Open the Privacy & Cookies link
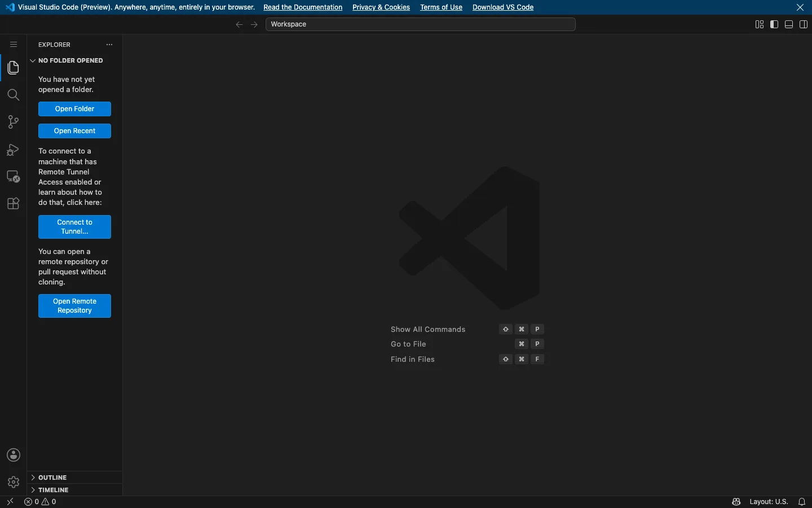The height and width of the screenshot is (508, 812). pos(381,7)
